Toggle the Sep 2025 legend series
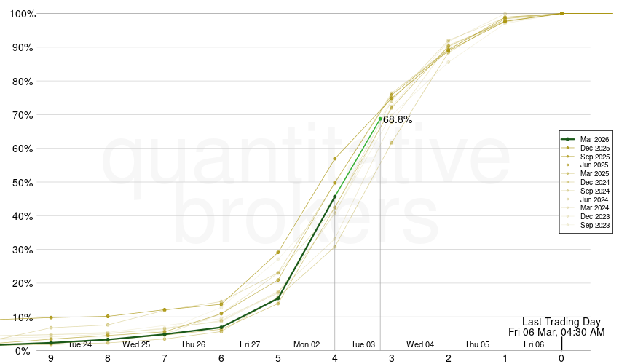 pyautogui.click(x=594, y=157)
